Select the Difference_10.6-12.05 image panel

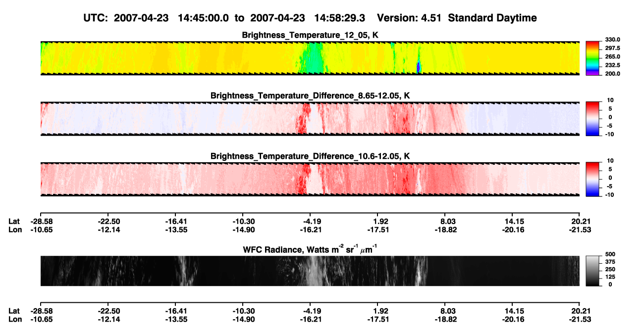[310, 179]
